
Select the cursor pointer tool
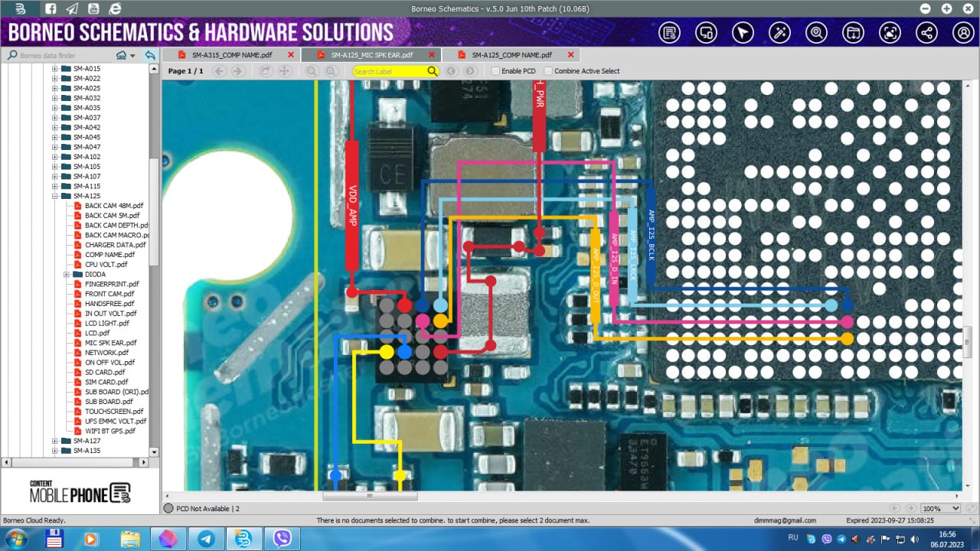coord(743,33)
